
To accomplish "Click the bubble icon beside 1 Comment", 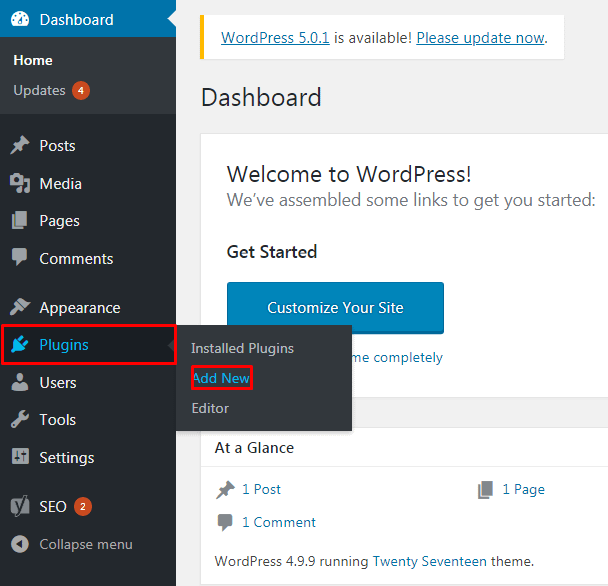I will tap(225, 522).
